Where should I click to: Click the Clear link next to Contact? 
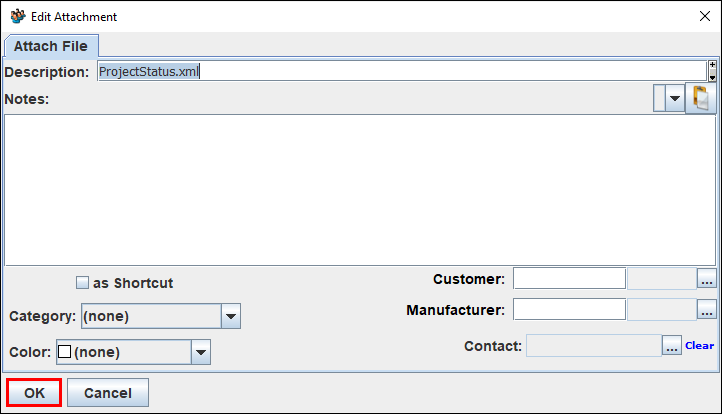tap(699, 345)
